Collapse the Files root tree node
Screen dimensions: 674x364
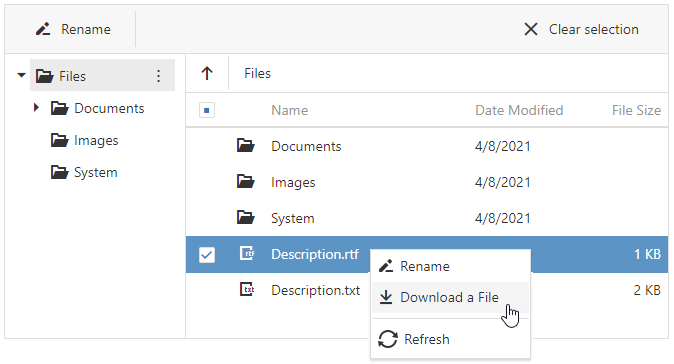(x=21, y=75)
